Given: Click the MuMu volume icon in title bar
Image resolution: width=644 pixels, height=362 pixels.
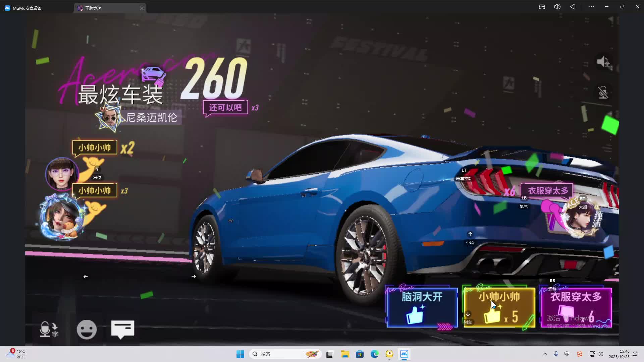Looking at the screenshot, I should (557, 7).
